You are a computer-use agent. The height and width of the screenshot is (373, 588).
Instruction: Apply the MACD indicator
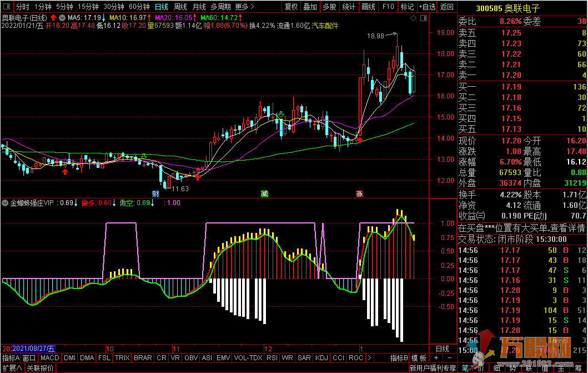click(x=49, y=358)
